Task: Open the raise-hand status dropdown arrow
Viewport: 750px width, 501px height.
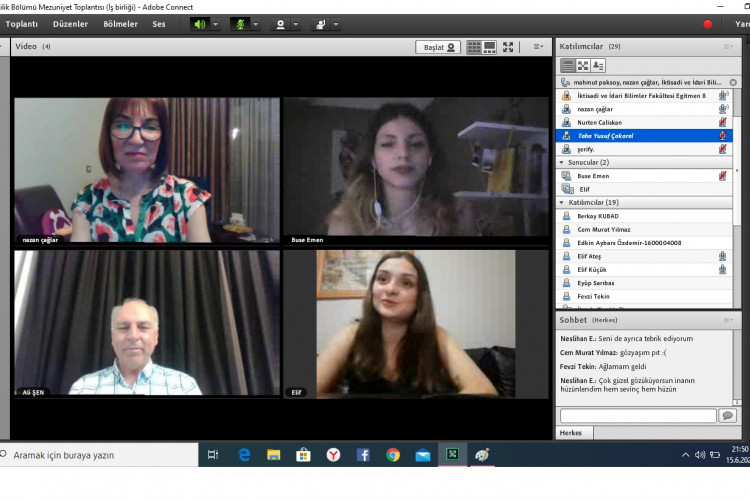Action: (337, 24)
